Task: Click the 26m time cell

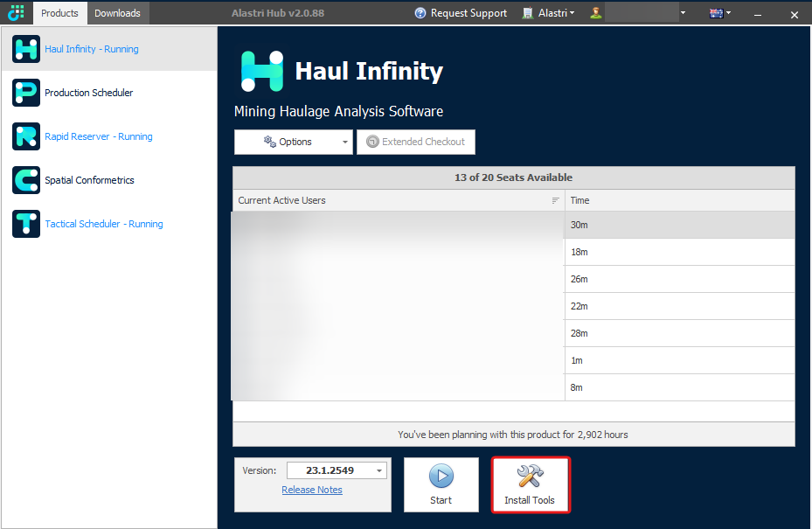Action: point(680,279)
